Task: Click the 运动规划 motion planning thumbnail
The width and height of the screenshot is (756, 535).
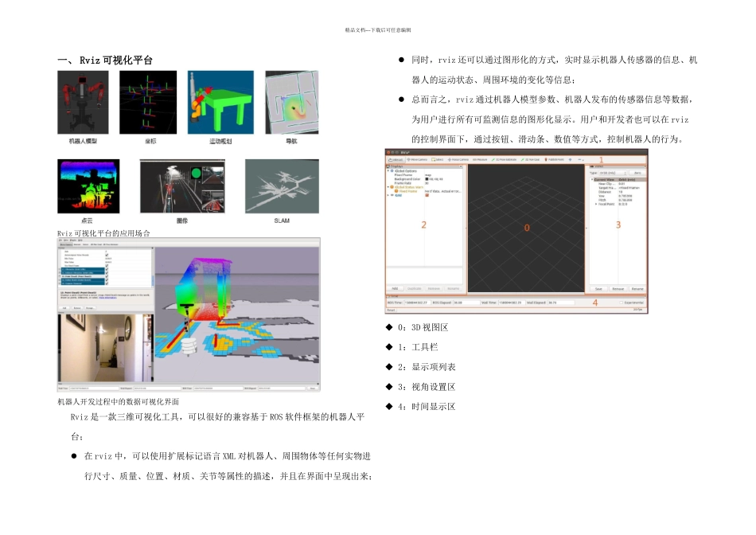Action: [220, 102]
